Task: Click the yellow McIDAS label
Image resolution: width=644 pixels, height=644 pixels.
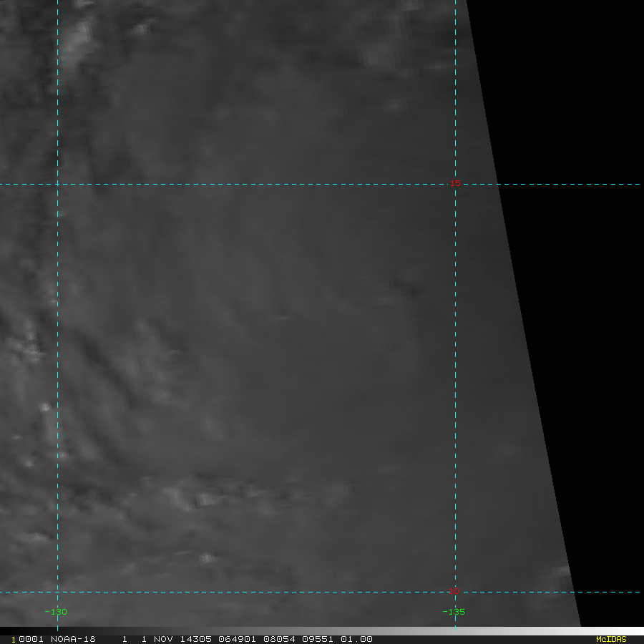Action: coord(611,639)
